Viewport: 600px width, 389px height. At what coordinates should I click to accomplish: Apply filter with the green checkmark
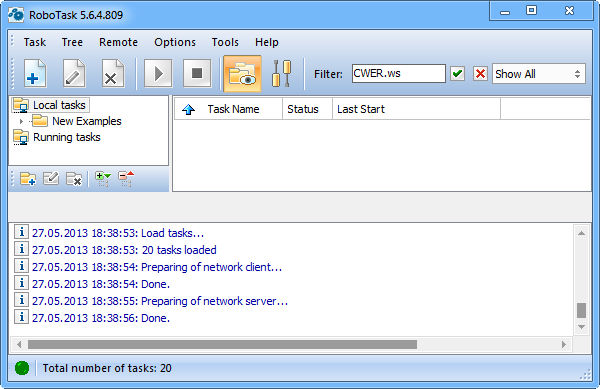(457, 73)
